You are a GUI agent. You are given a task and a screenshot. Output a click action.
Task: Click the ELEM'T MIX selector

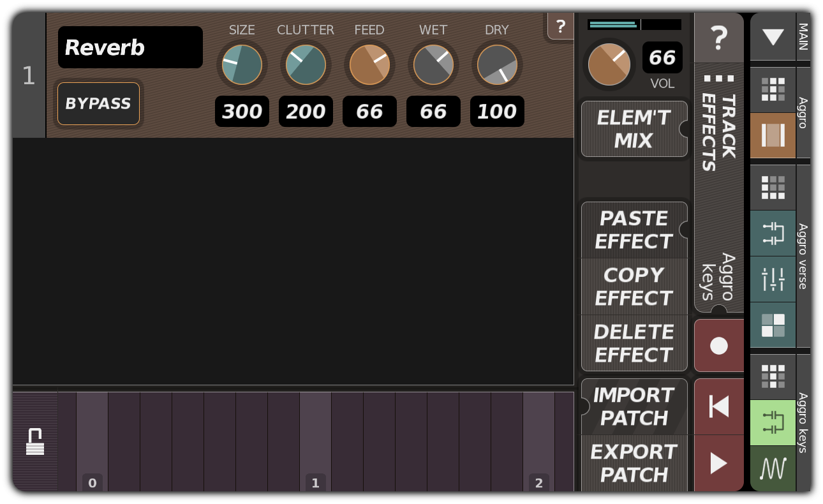click(x=634, y=129)
